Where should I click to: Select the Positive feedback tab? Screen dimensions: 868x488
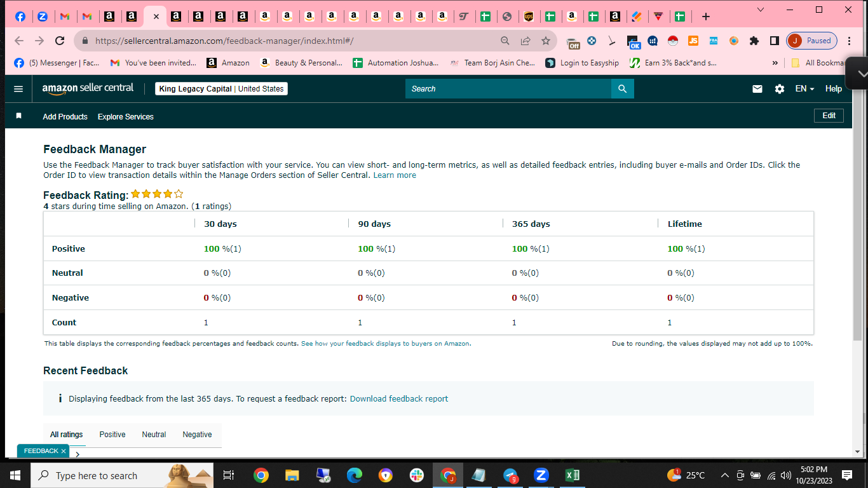click(x=112, y=435)
